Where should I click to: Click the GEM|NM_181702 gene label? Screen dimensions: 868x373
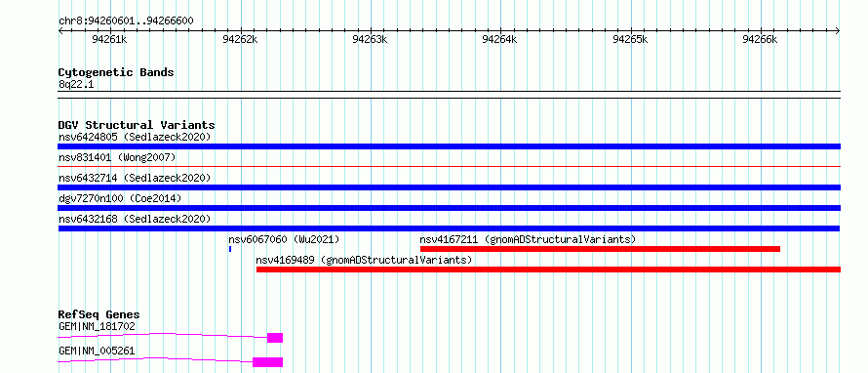[x=97, y=326]
